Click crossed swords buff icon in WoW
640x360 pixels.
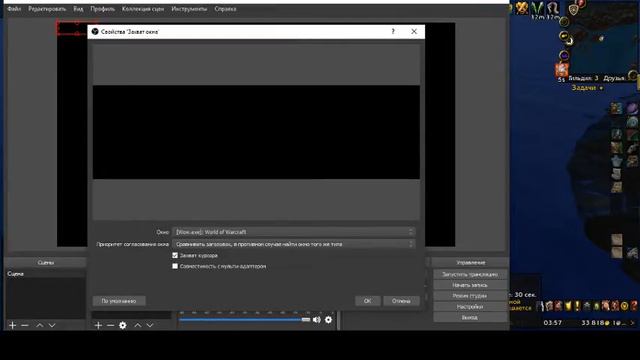[521, 7]
